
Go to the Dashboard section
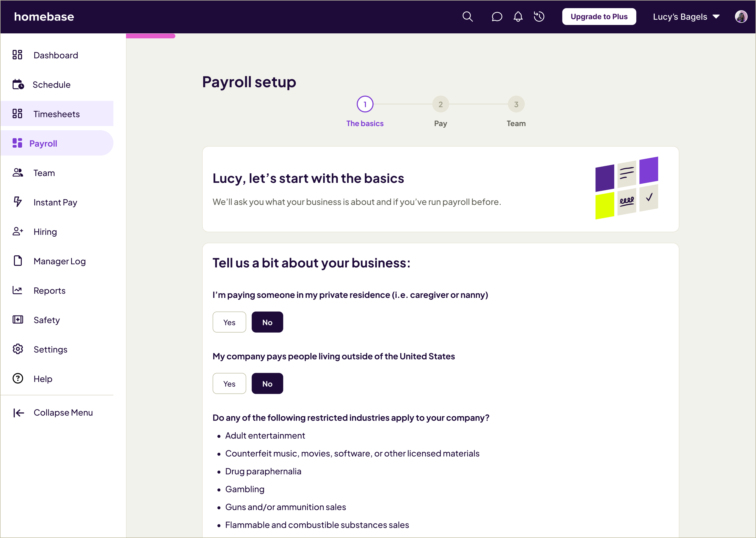pyautogui.click(x=56, y=55)
